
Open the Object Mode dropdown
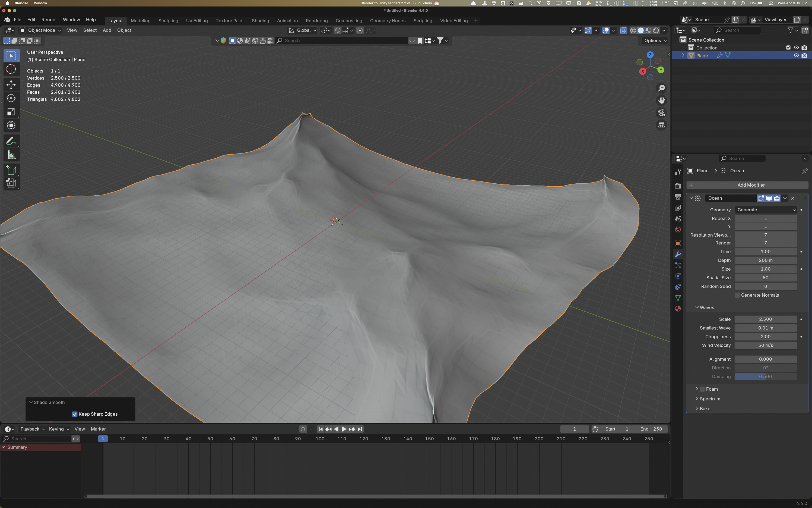[40, 30]
